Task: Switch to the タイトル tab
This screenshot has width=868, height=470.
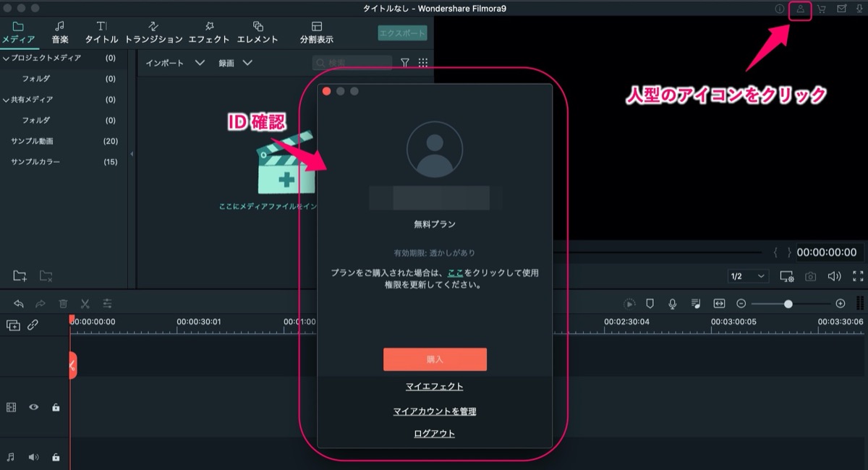Action: [x=101, y=33]
